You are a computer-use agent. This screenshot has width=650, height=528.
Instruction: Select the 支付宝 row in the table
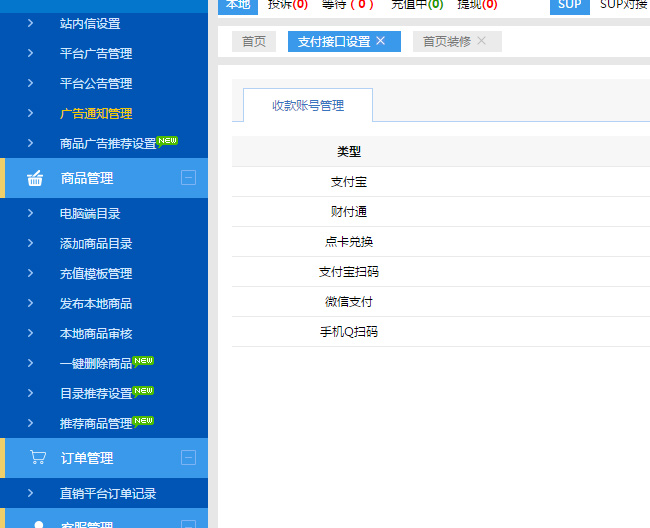point(349,182)
